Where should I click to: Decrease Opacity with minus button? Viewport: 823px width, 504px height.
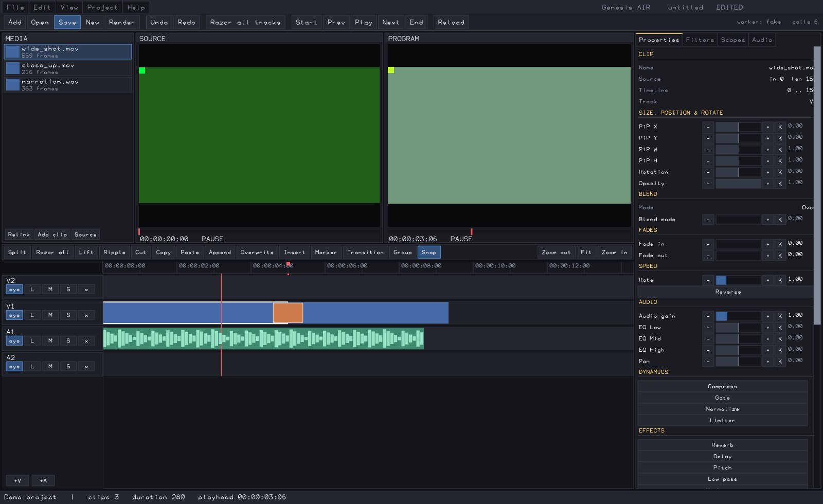click(708, 184)
